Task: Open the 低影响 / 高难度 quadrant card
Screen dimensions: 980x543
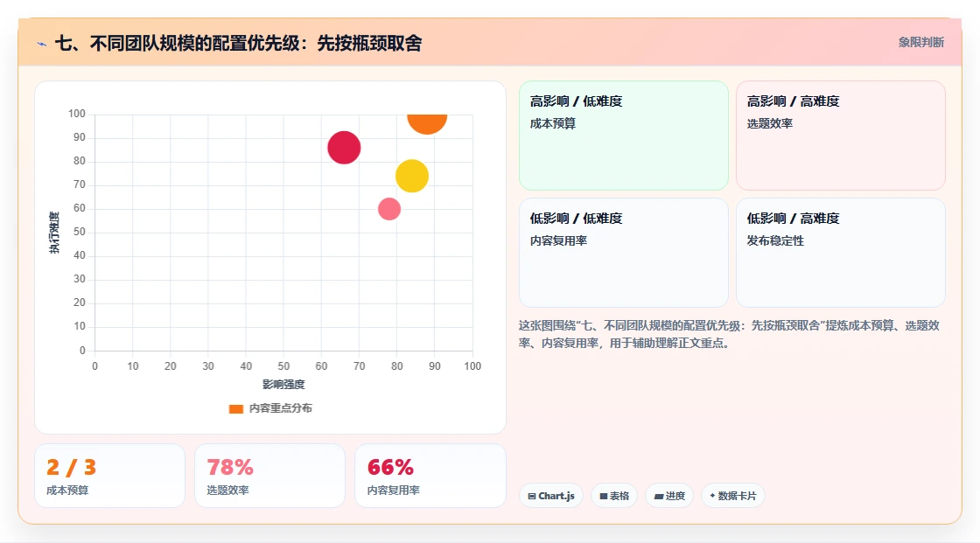Action: click(x=841, y=253)
